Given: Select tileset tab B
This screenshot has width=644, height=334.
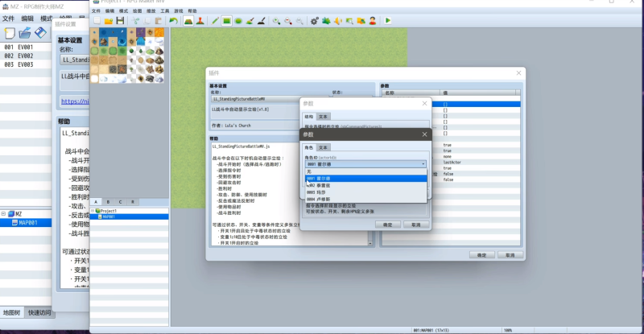Looking at the screenshot, I should [108, 202].
